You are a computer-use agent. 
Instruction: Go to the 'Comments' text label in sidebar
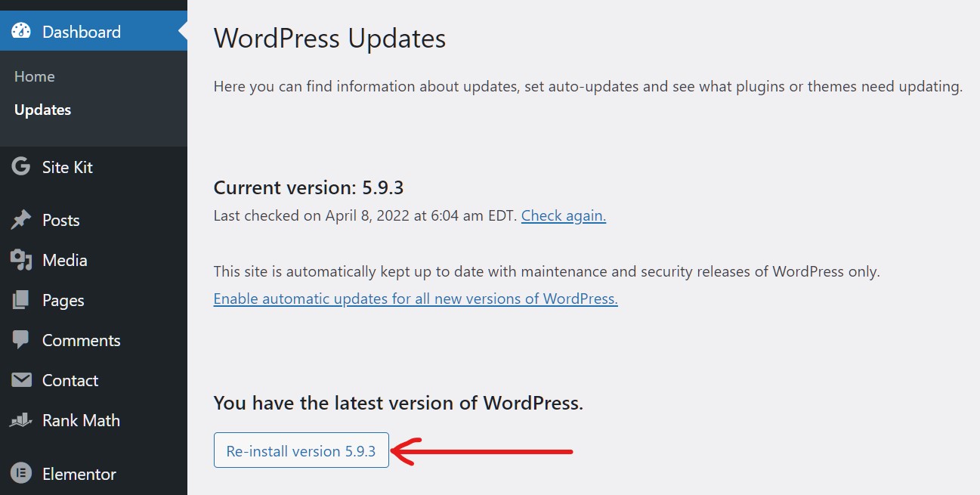point(81,340)
